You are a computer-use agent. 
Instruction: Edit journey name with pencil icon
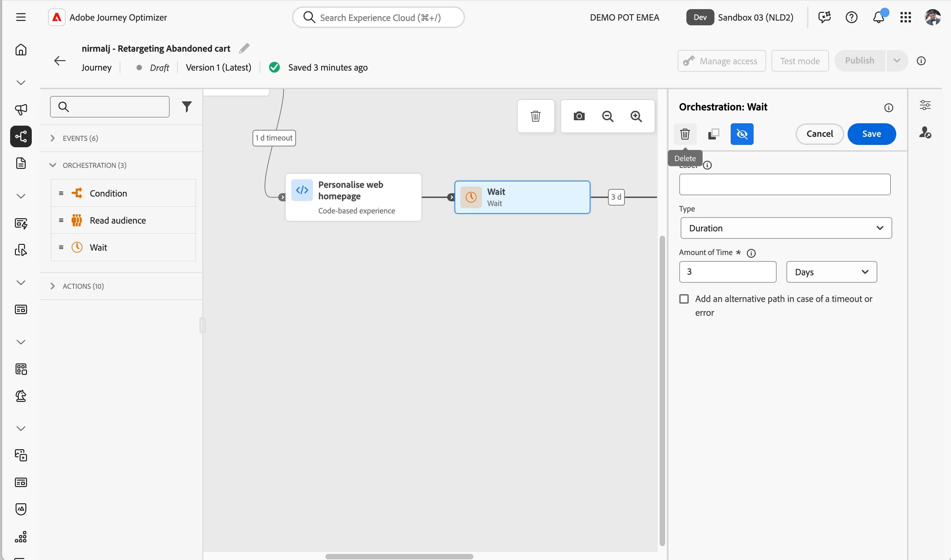[x=244, y=48]
